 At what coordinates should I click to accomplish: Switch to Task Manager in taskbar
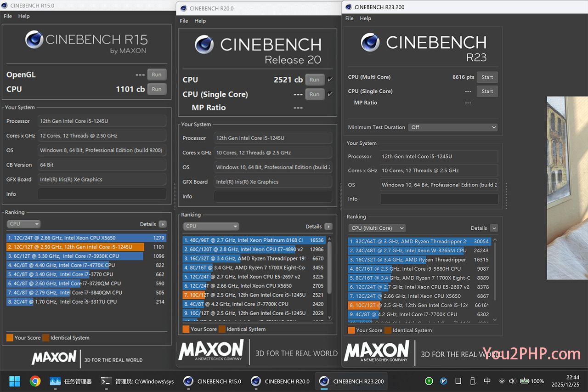[x=71, y=381]
